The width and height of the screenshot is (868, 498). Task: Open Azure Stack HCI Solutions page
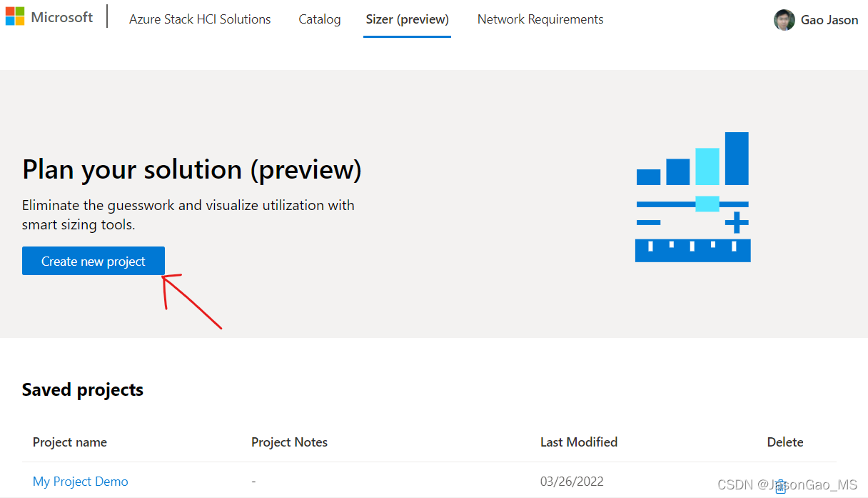tap(200, 19)
